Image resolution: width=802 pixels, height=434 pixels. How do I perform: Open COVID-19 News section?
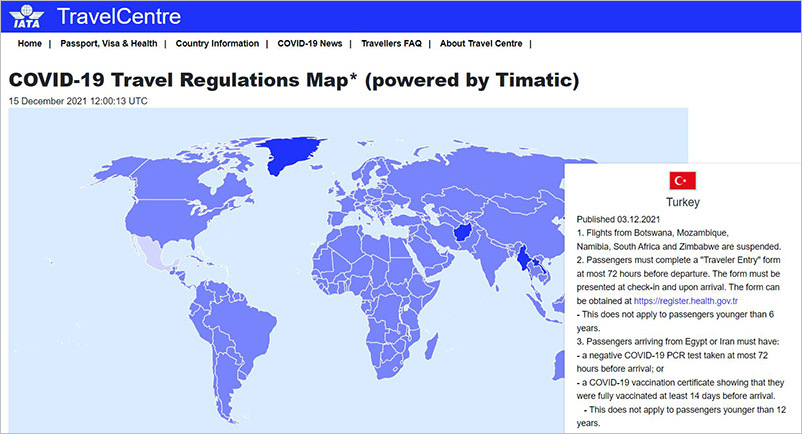click(309, 43)
